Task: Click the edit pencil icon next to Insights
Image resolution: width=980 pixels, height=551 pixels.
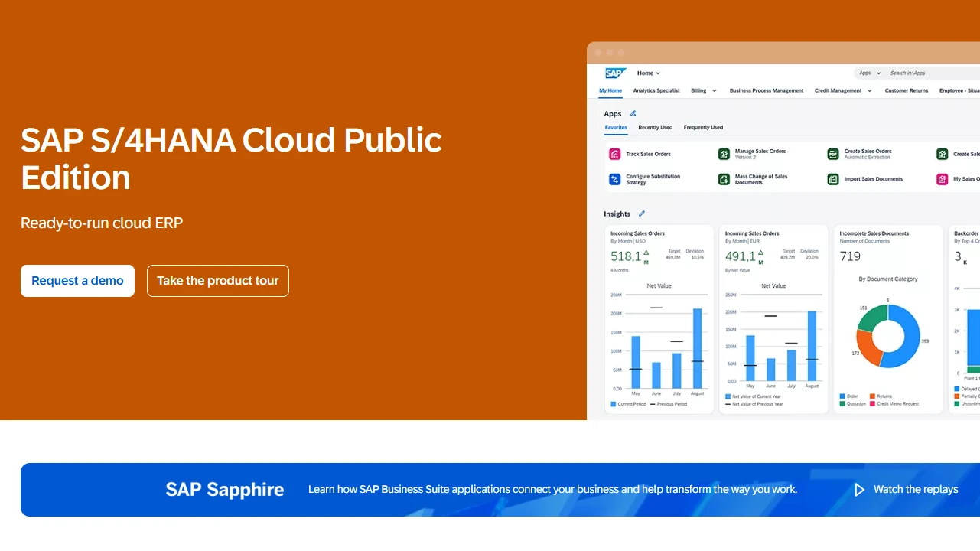Action: (642, 214)
